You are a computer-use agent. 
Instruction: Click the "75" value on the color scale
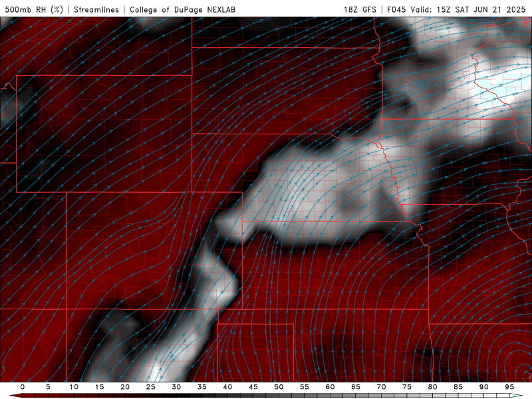407,387
